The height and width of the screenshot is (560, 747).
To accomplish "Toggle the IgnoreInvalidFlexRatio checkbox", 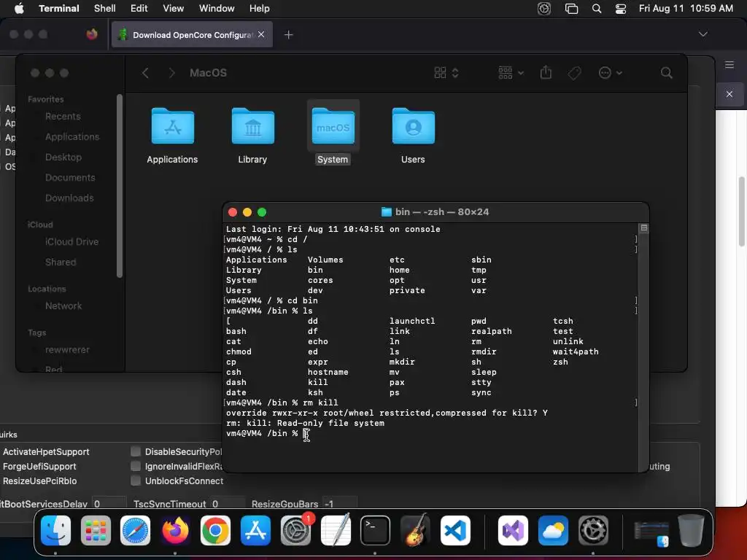I will point(136,466).
